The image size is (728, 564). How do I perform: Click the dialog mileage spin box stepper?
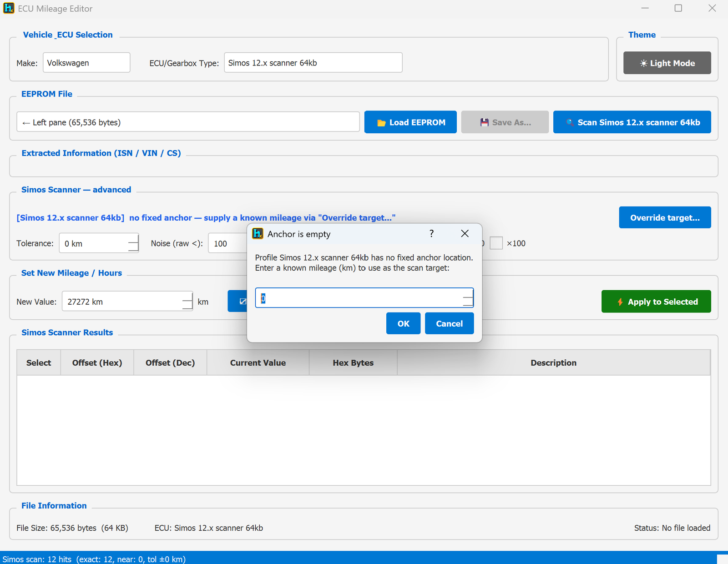(x=468, y=298)
